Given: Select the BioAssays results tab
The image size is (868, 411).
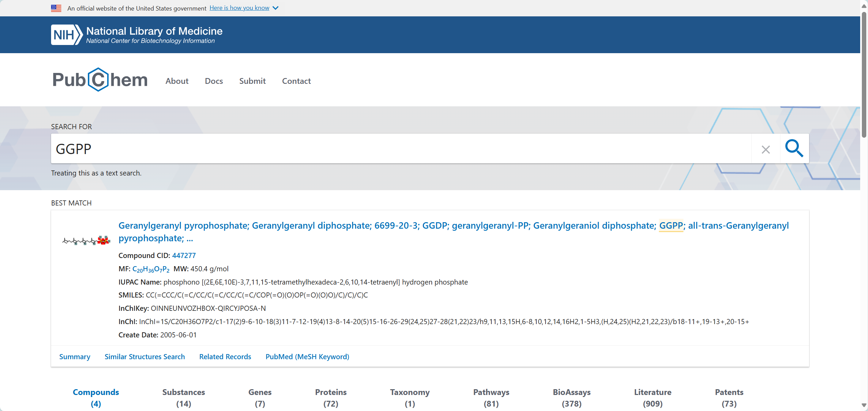Looking at the screenshot, I should (571, 397).
